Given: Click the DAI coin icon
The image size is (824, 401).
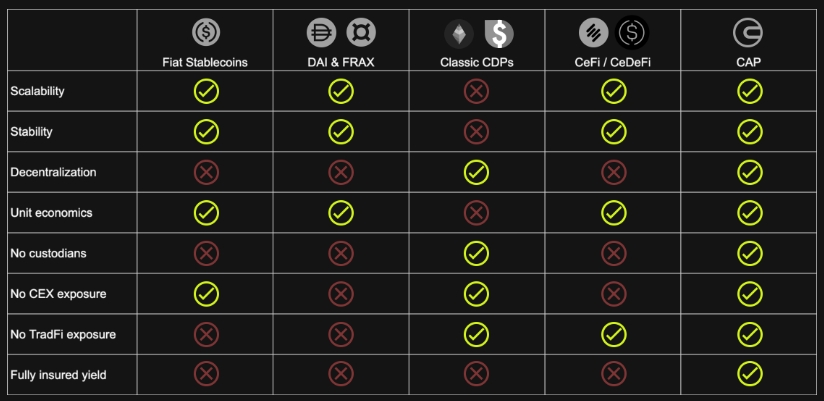Looking at the screenshot, I should [321, 32].
